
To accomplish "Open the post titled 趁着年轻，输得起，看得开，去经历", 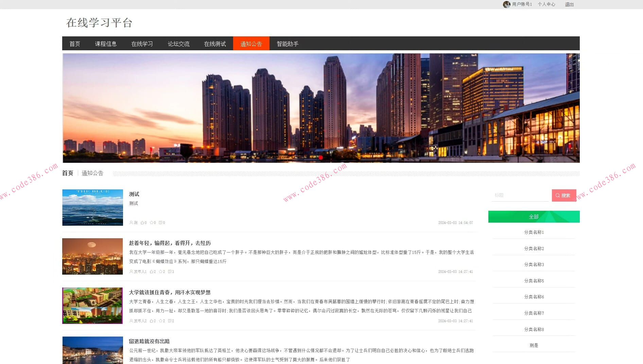I will click(x=170, y=243).
